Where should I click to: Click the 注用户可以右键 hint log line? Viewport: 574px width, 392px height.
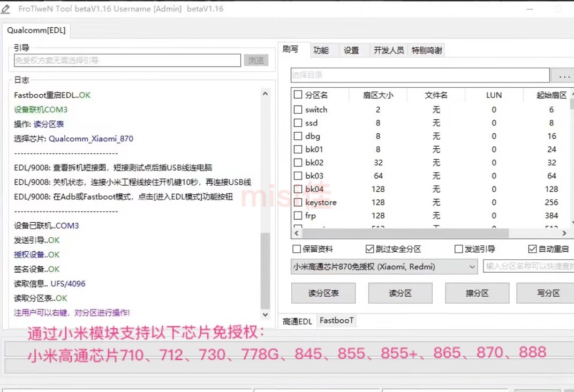72,313
